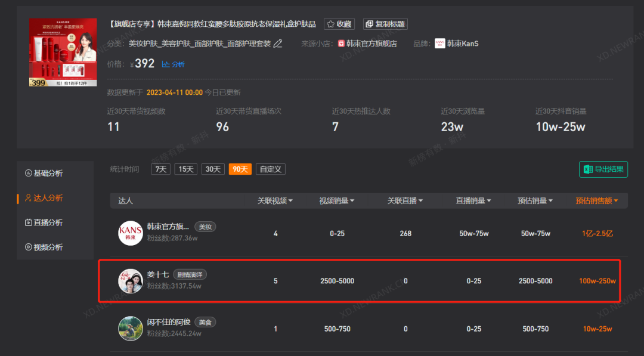Click the update date 2023-04-11 00:00

click(175, 92)
